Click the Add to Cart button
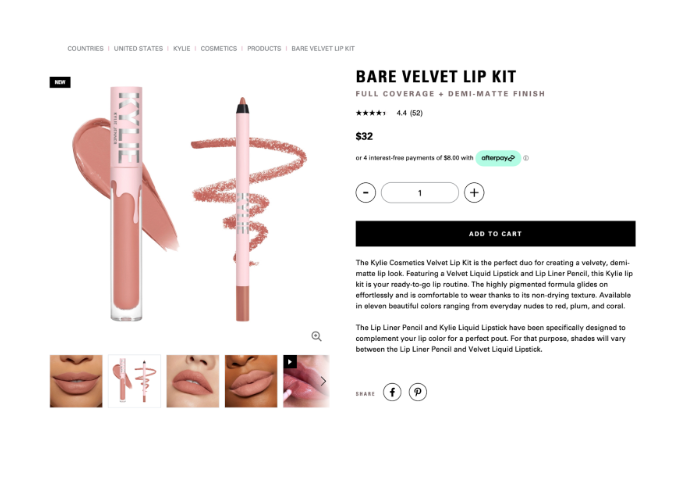Image resolution: width=694 pixels, height=477 pixels. tap(495, 234)
